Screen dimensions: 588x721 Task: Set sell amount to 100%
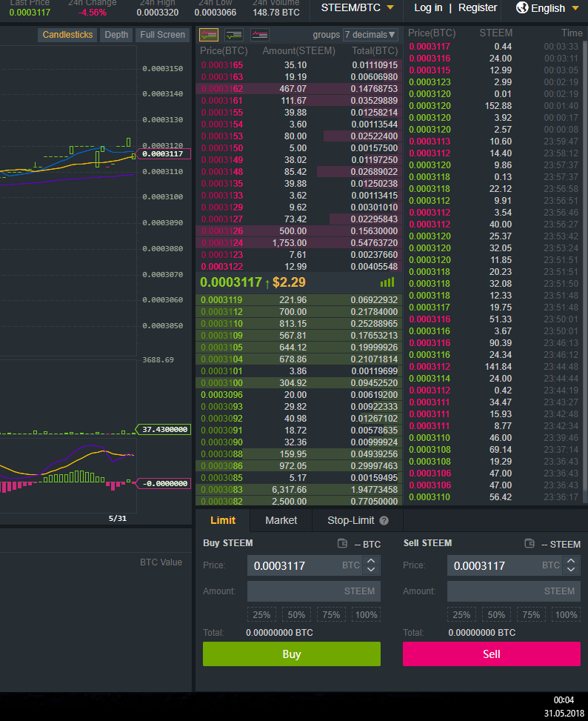(566, 615)
